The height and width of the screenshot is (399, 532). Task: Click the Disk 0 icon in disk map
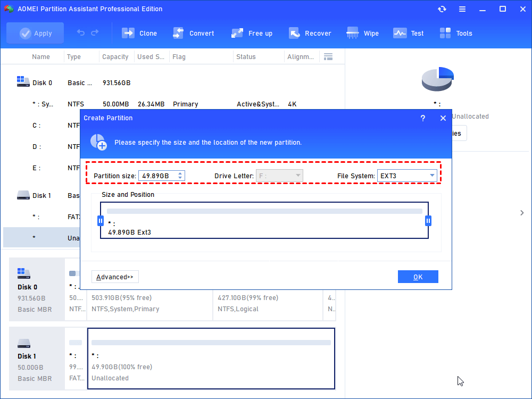[x=24, y=273]
